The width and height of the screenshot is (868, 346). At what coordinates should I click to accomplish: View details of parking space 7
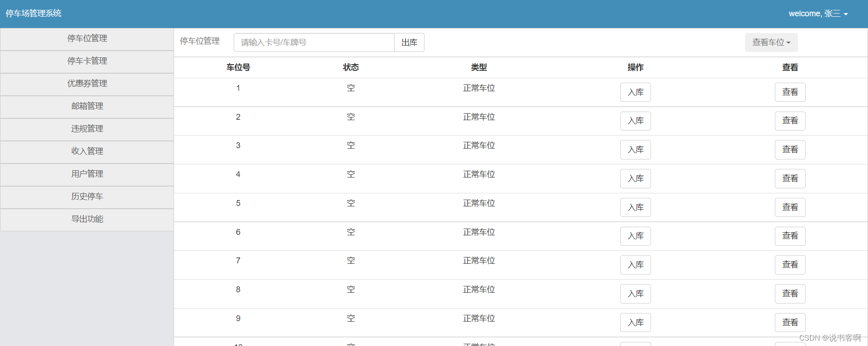tap(790, 265)
